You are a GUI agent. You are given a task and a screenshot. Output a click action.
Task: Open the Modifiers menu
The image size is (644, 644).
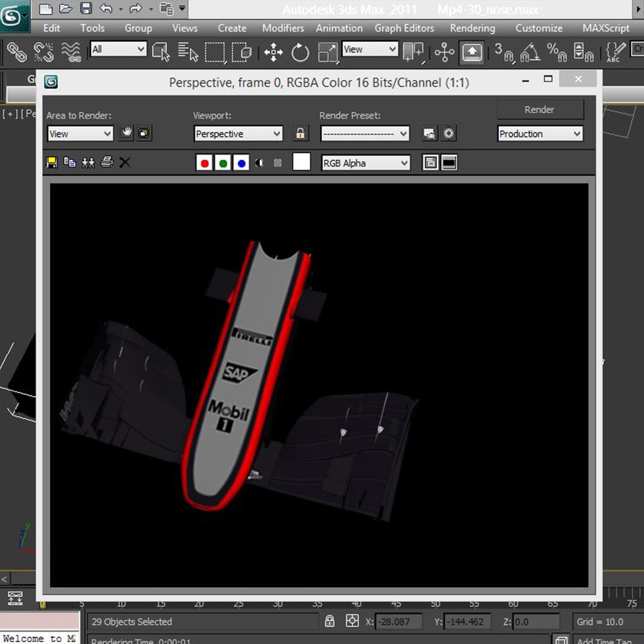[x=283, y=28]
